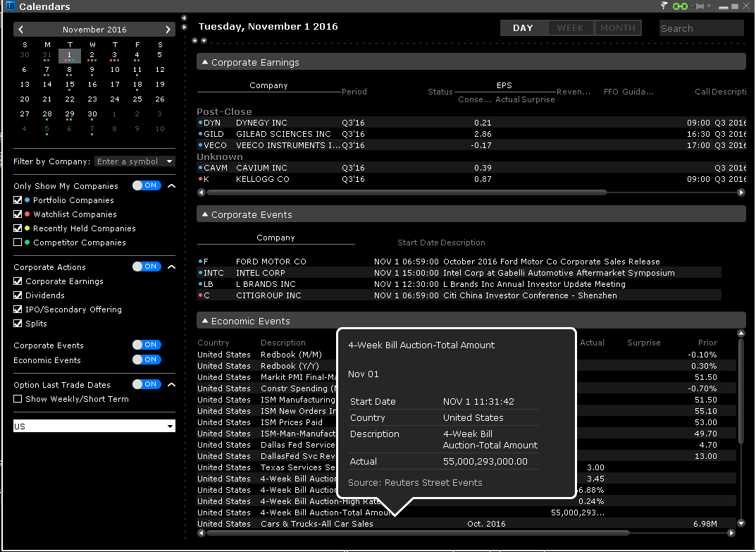Click the Search field
The width and height of the screenshot is (756, 552).
pyautogui.click(x=701, y=28)
